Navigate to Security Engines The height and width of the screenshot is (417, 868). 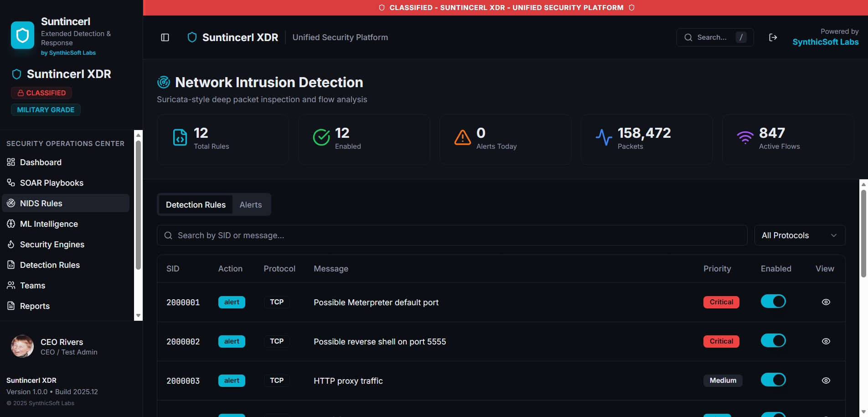pos(52,244)
